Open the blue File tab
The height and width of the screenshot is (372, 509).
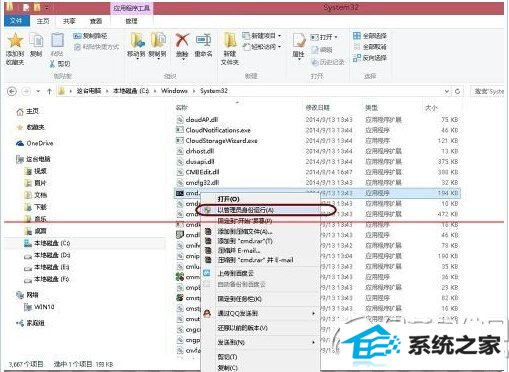[x=16, y=21]
